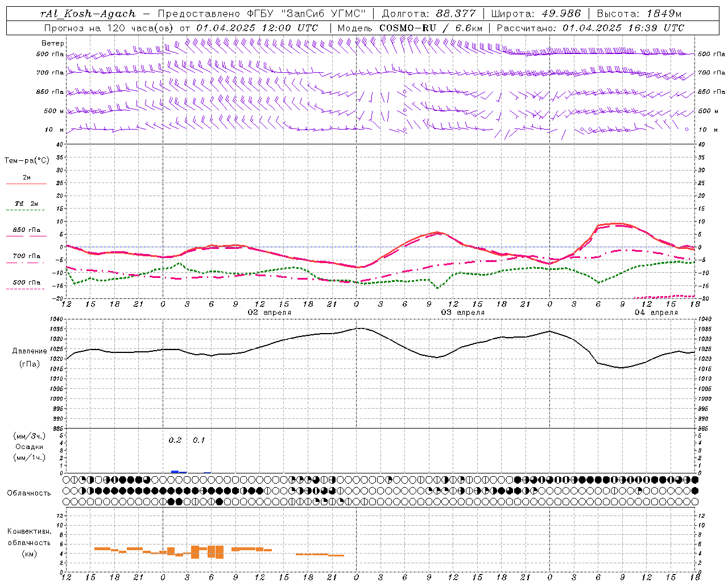Click the 0.1 precipitation amount value
This screenshot has height=582, width=728.
pos(198,440)
